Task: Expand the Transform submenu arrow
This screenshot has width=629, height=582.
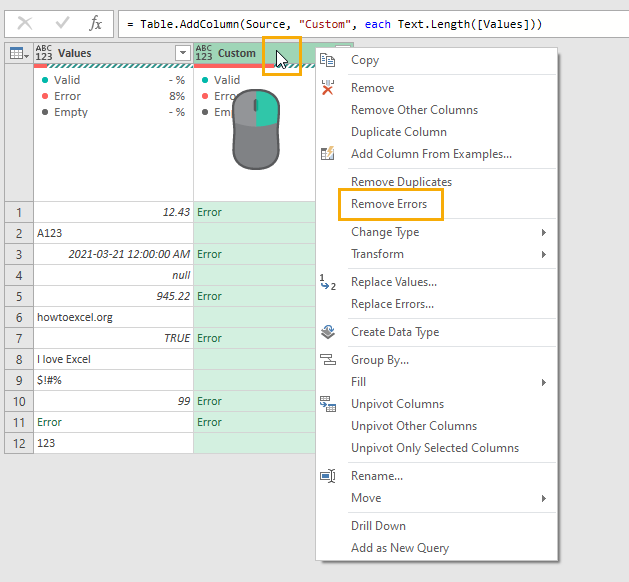Action: (x=544, y=254)
